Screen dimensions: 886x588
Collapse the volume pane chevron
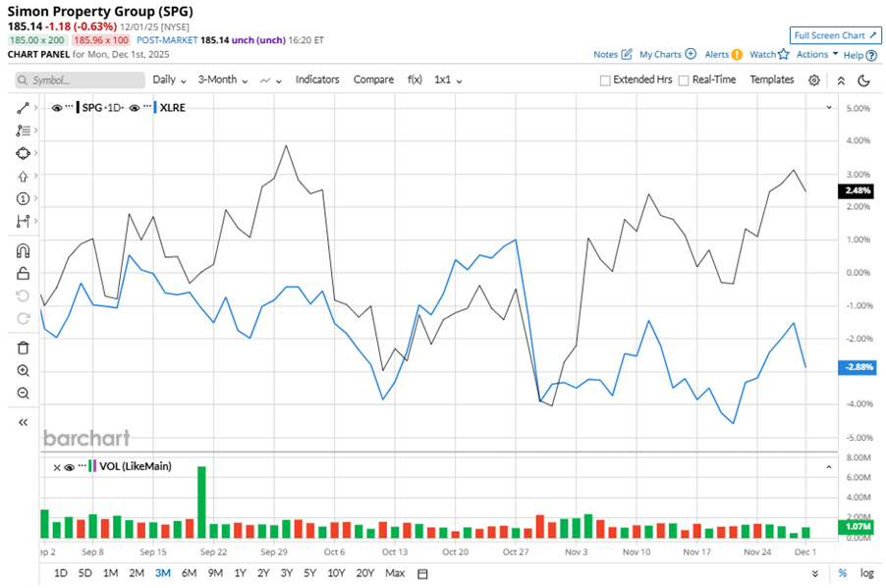point(829,467)
